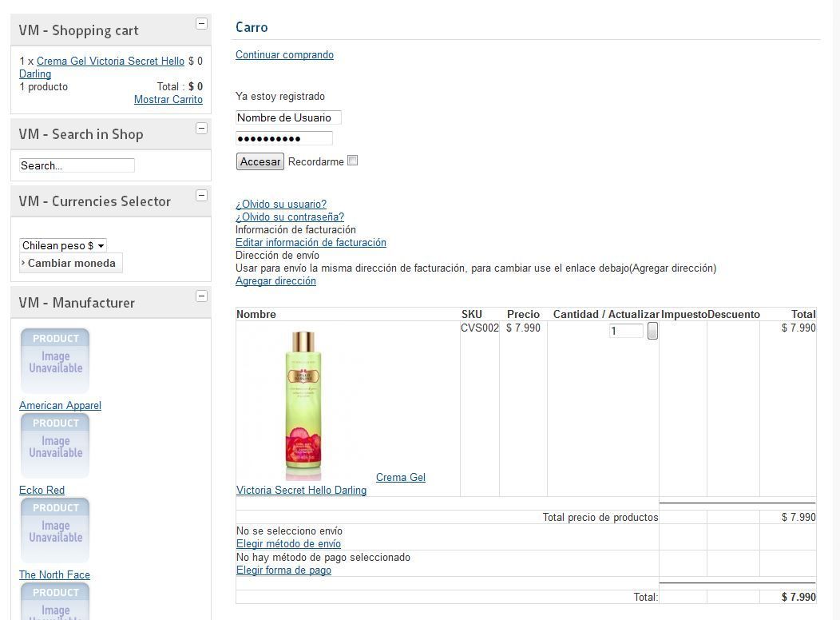
Task: Click the 1 producto text in cart
Action: tap(44, 87)
